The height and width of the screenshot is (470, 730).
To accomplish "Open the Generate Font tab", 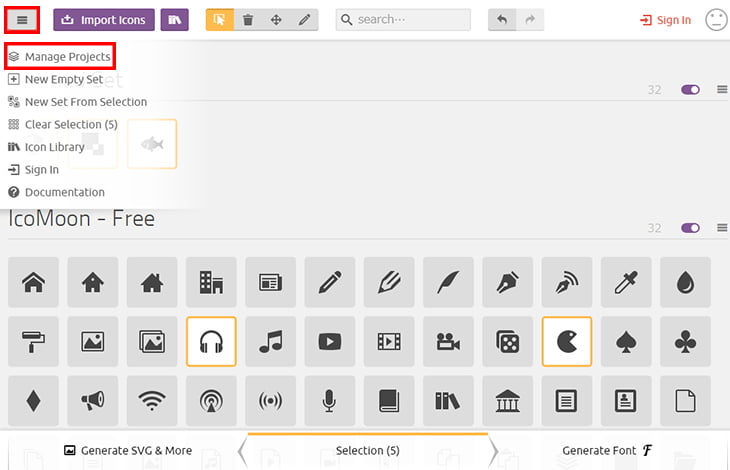I will tap(606, 450).
